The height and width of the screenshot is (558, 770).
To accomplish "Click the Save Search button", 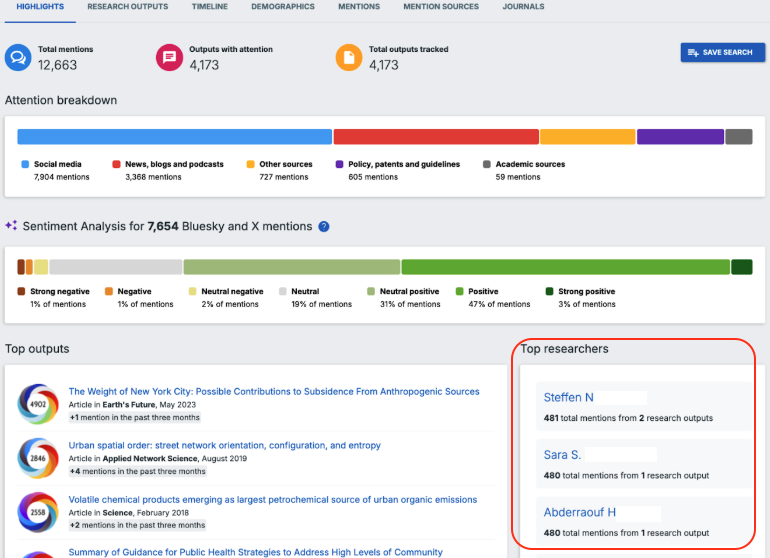I will 722,53.
